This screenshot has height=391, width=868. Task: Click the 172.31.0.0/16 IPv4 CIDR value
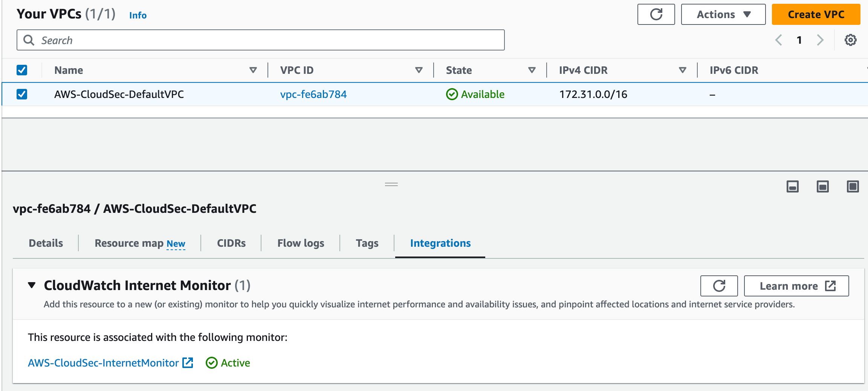click(593, 94)
